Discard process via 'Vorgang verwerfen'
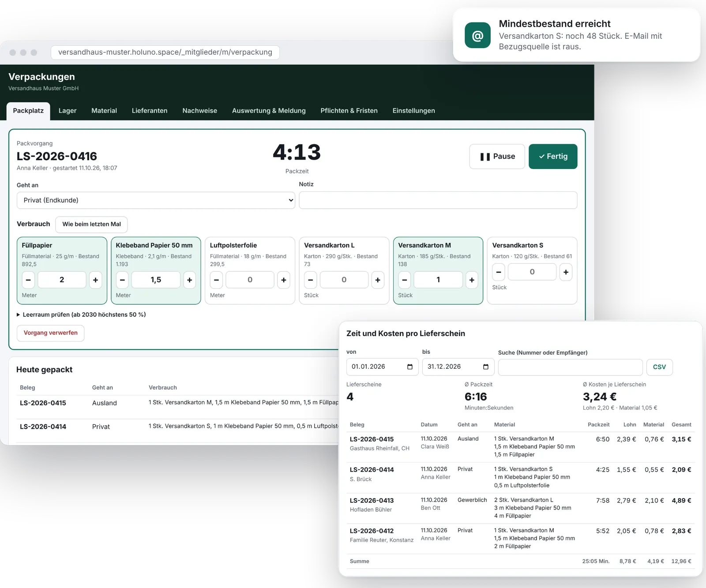The height and width of the screenshot is (588, 706). point(51,333)
